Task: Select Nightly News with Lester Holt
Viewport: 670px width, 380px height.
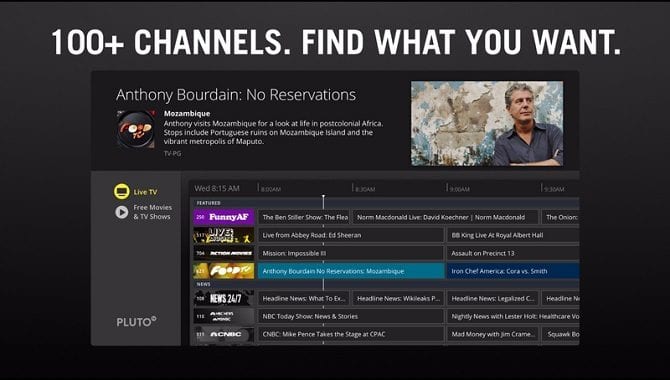Action: (x=513, y=316)
